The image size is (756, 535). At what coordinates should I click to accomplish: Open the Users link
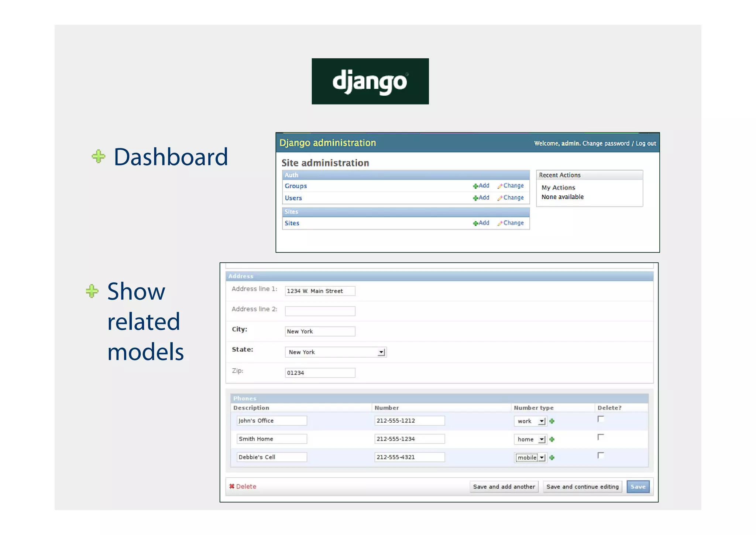(x=293, y=198)
